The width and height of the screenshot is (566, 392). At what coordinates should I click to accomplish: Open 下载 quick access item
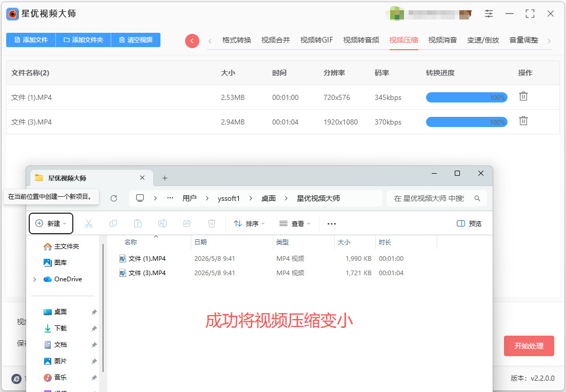tap(55, 328)
